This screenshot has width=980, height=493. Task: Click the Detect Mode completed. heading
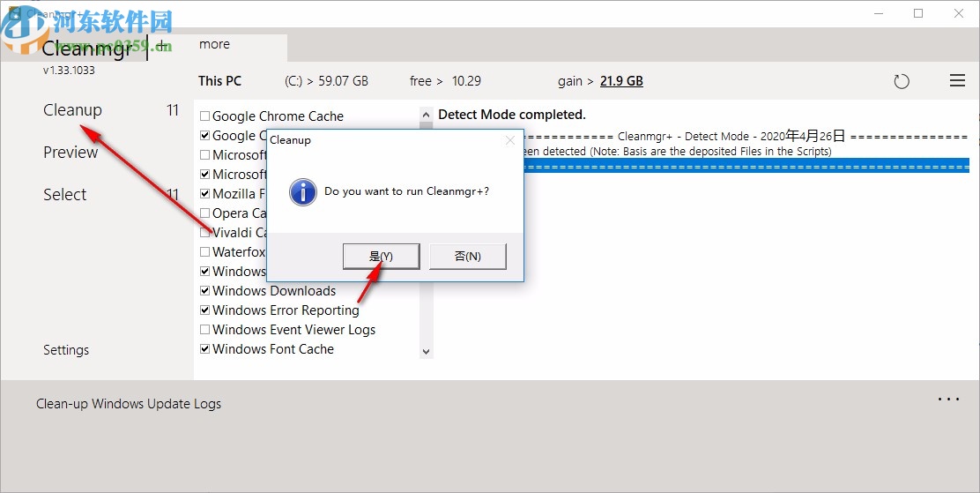pos(512,115)
